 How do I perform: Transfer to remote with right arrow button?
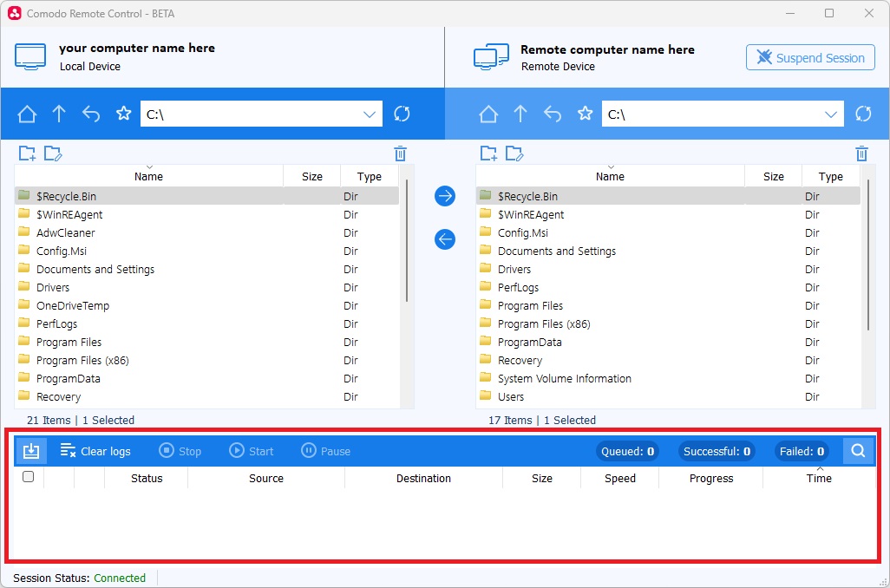pos(445,196)
